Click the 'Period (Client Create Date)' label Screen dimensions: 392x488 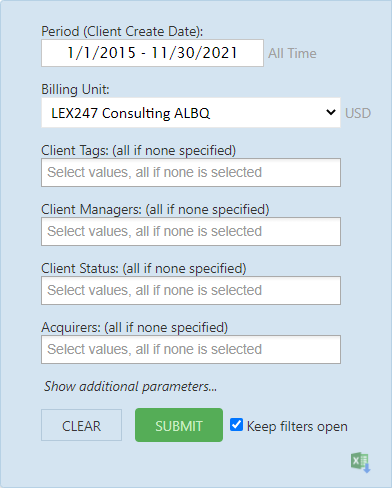tap(122, 31)
